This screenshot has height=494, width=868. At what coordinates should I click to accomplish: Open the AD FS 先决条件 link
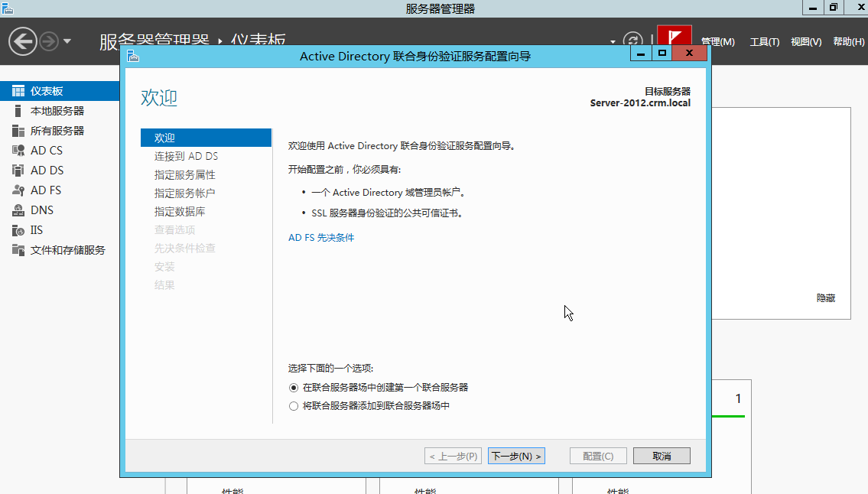321,238
